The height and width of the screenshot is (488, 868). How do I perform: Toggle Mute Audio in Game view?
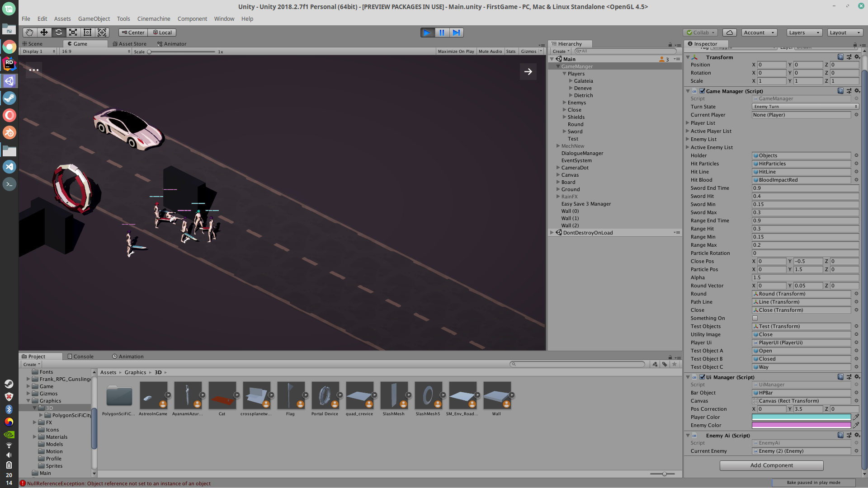[490, 52]
